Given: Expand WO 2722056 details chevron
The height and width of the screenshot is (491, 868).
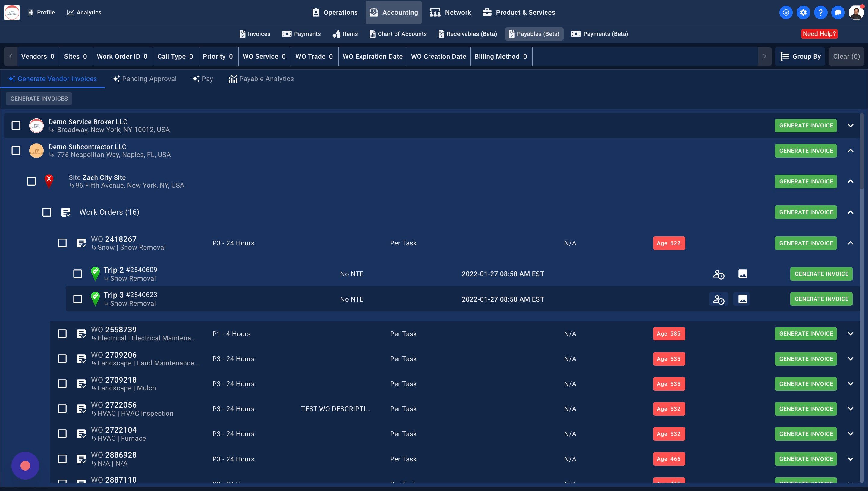Looking at the screenshot, I should [x=851, y=409].
